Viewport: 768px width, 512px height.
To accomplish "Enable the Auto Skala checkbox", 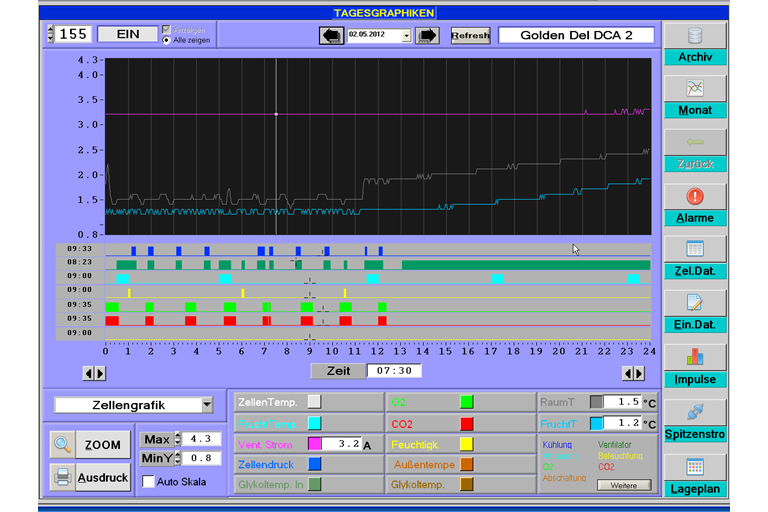I will click(x=148, y=481).
